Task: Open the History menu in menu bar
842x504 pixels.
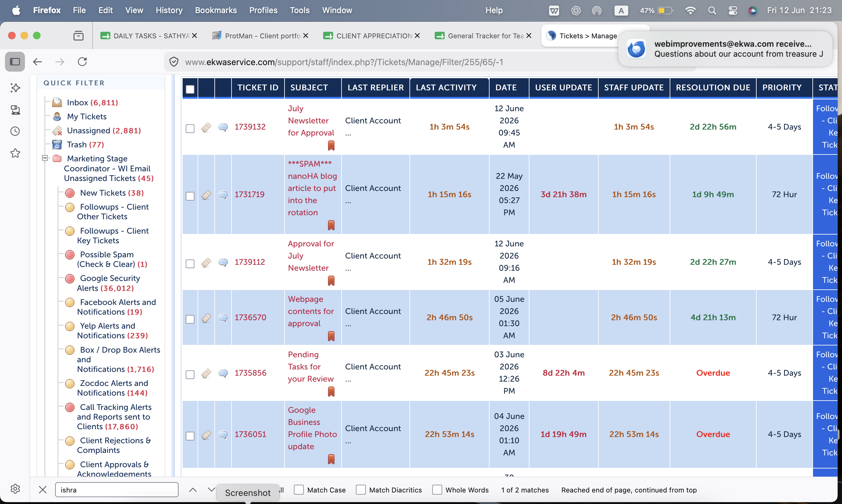Action: (x=169, y=10)
